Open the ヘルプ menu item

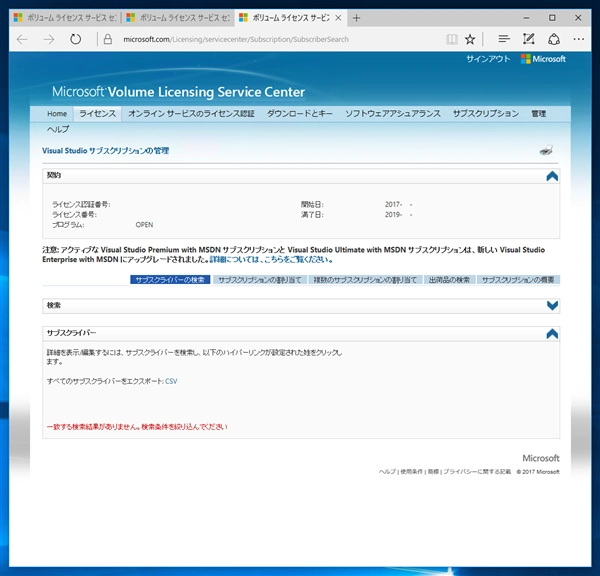click(x=58, y=129)
